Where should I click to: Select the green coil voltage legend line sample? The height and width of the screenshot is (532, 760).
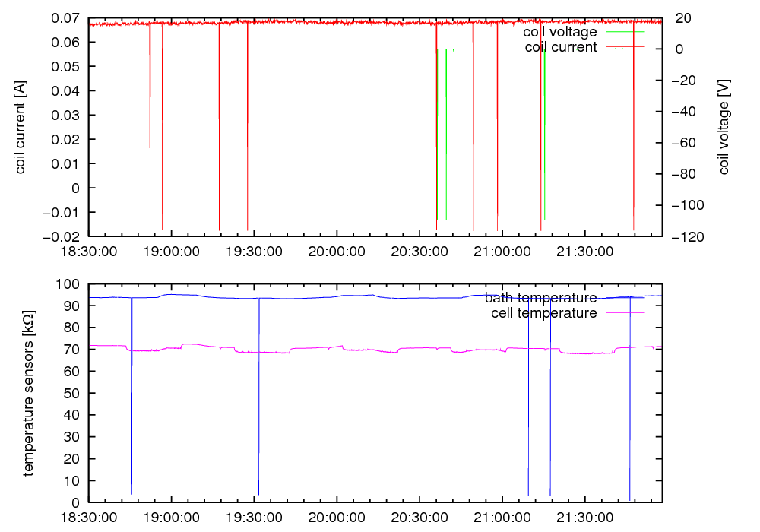[x=624, y=32]
